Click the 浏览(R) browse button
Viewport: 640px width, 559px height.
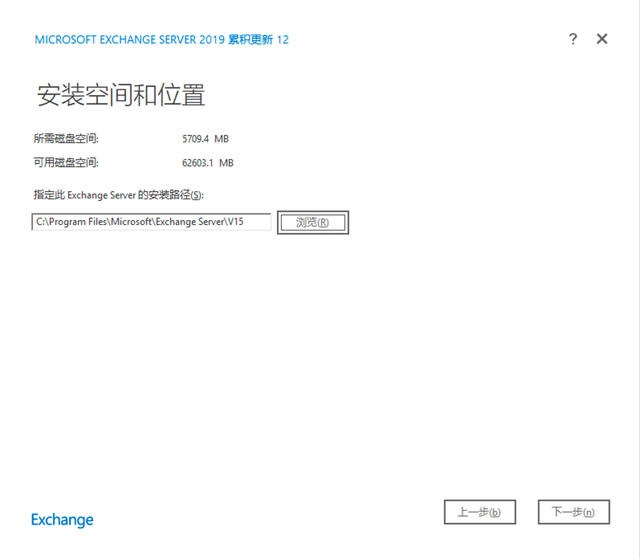[x=313, y=222]
